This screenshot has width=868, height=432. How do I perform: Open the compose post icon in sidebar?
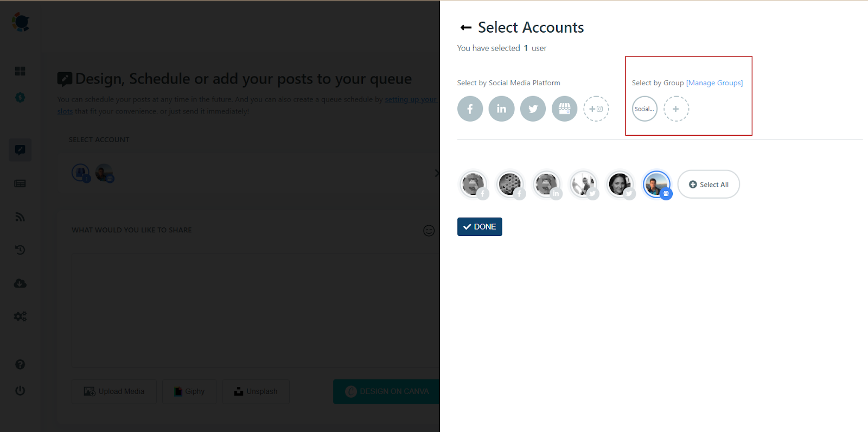[x=20, y=150]
